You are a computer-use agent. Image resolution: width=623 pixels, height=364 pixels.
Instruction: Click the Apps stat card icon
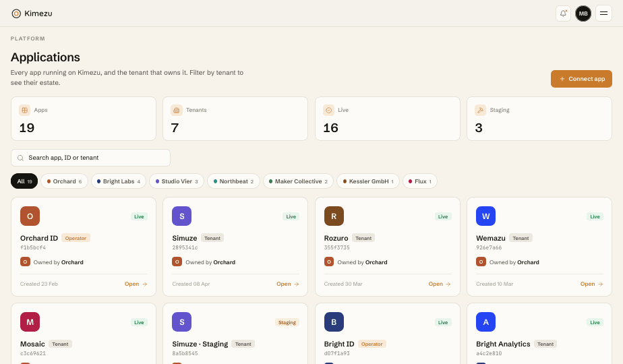(25, 110)
